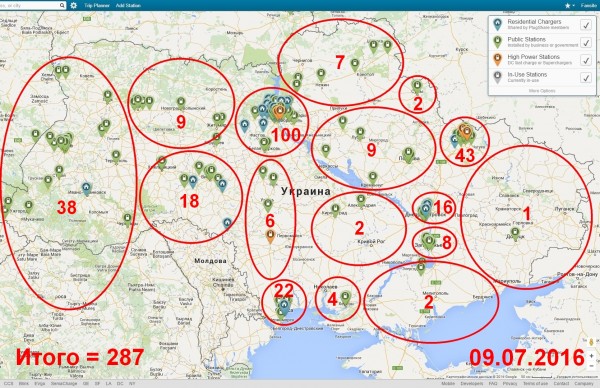The image size is (600, 388).
Task: Click the Public Stations legend pin icon
Action: 497,42
